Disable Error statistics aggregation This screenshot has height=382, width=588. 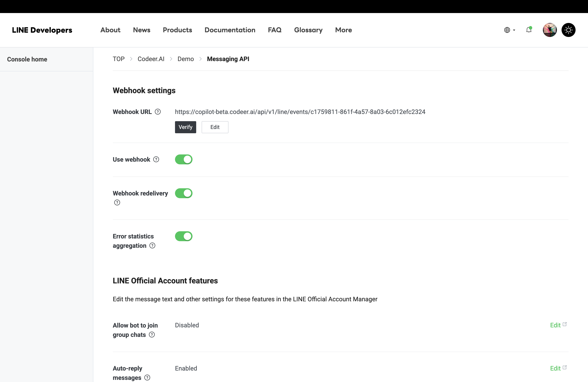pyautogui.click(x=184, y=236)
